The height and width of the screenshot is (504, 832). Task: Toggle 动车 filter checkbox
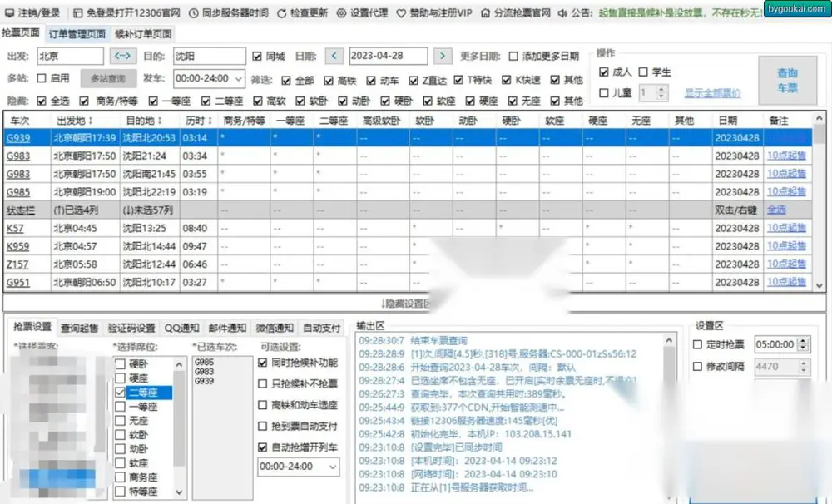coord(371,81)
